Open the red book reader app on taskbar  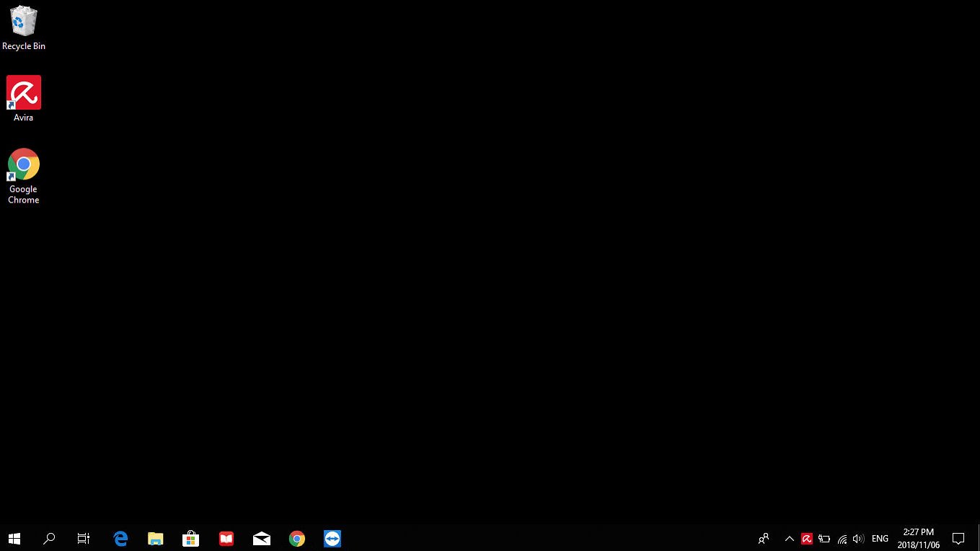point(226,538)
